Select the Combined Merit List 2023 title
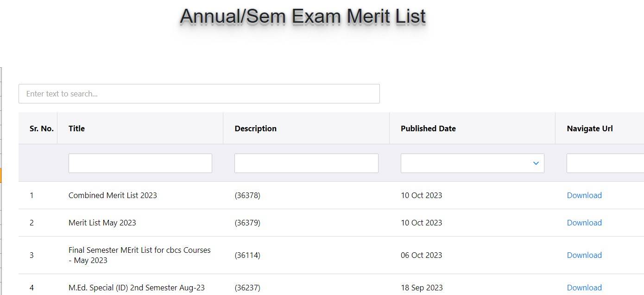 (x=113, y=195)
